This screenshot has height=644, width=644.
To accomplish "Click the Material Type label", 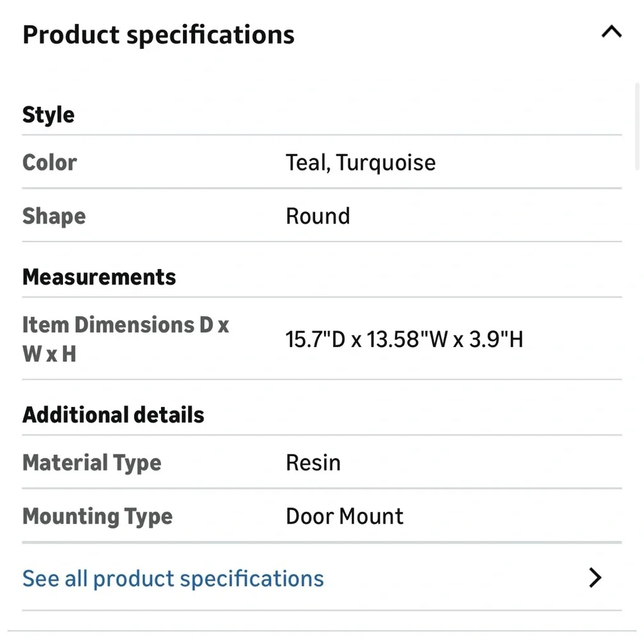I will click(x=91, y=463).
